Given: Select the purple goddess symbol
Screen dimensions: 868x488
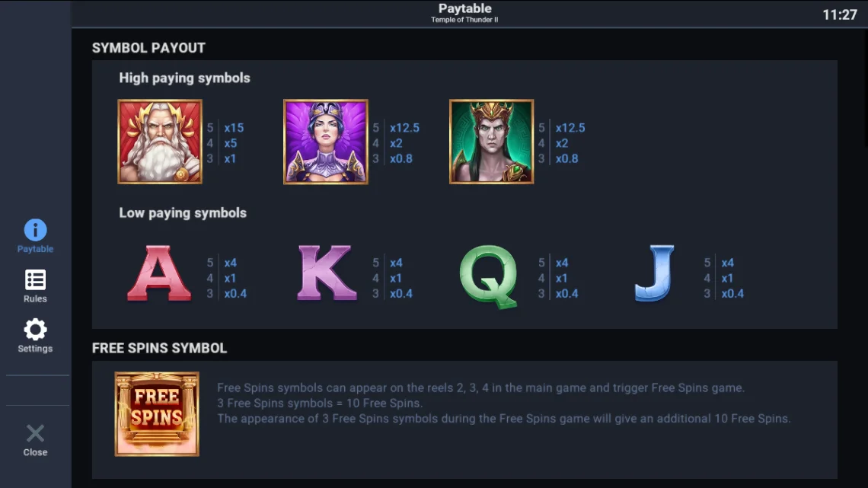Looking at the screenshot, I should (x=326, y=142).
